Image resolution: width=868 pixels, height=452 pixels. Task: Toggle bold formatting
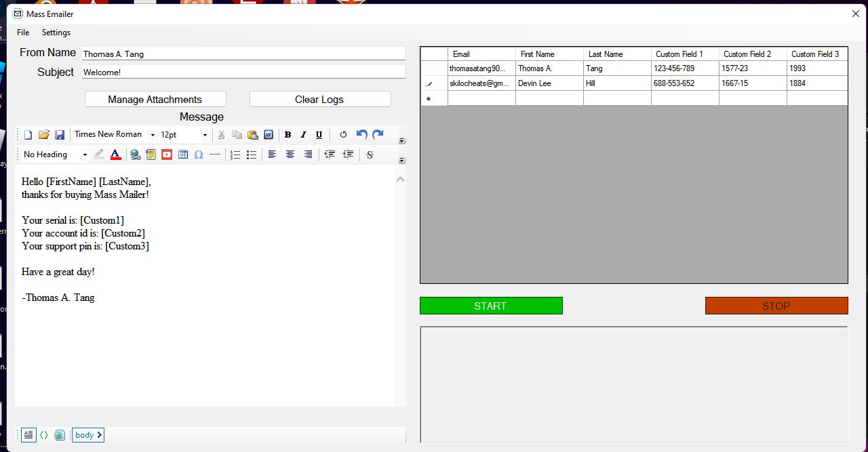pyautogui.click(x=288, y=135)
